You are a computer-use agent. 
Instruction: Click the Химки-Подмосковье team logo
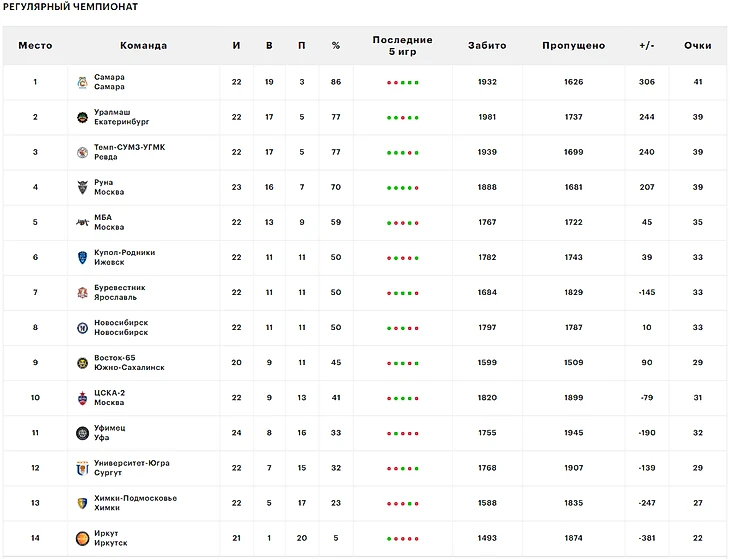point(83,503)
